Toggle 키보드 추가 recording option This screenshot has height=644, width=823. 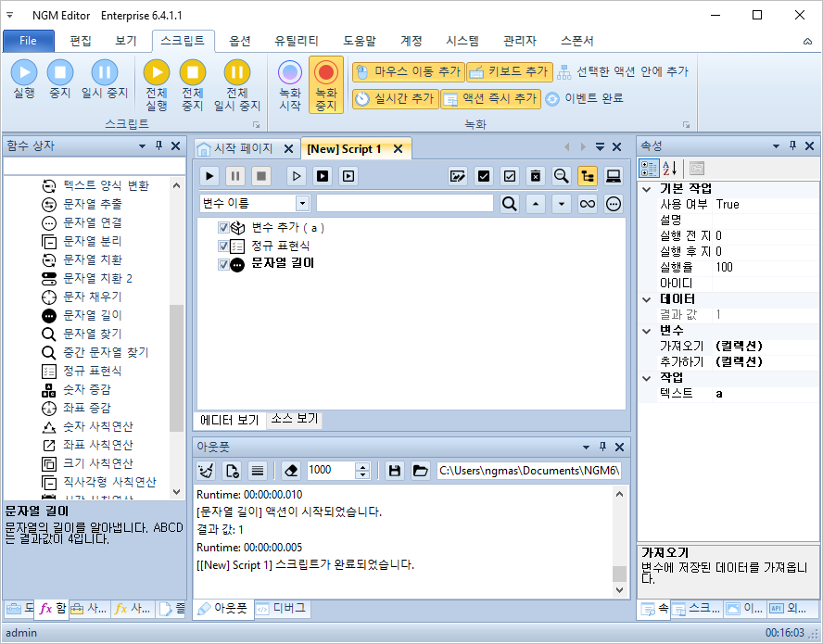510,72
